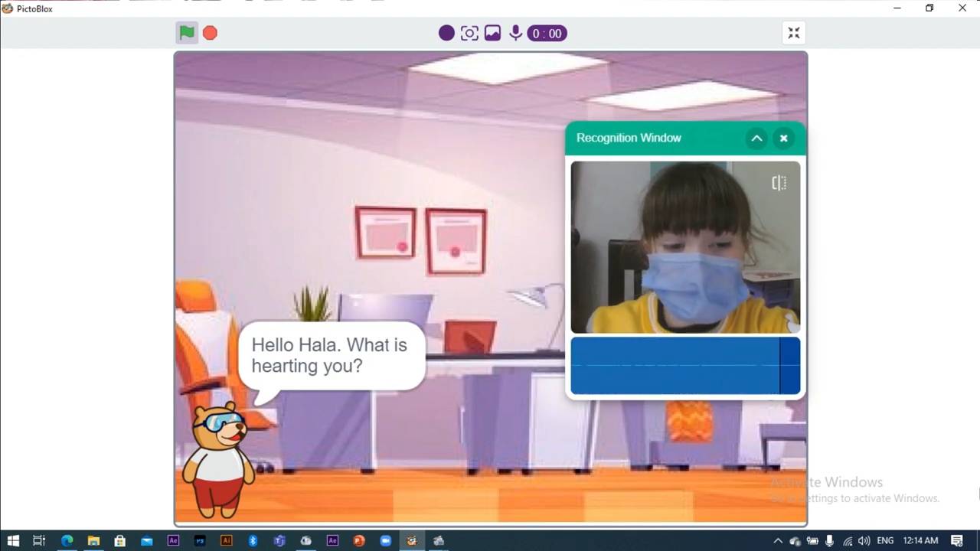The height and width of the screenshot is (551, 980).
Task: Open Task View from the taskbar
Action: (x=39, y=541)
